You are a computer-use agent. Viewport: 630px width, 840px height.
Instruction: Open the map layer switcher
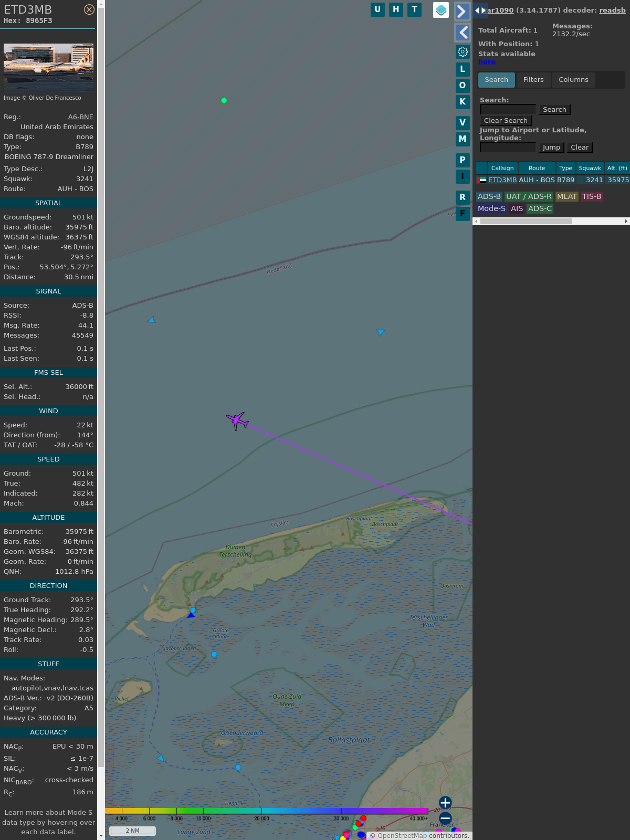tap(441, 10)
